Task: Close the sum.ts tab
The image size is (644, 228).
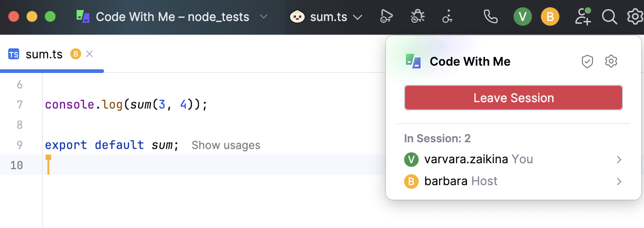Action: pos(89,54)
